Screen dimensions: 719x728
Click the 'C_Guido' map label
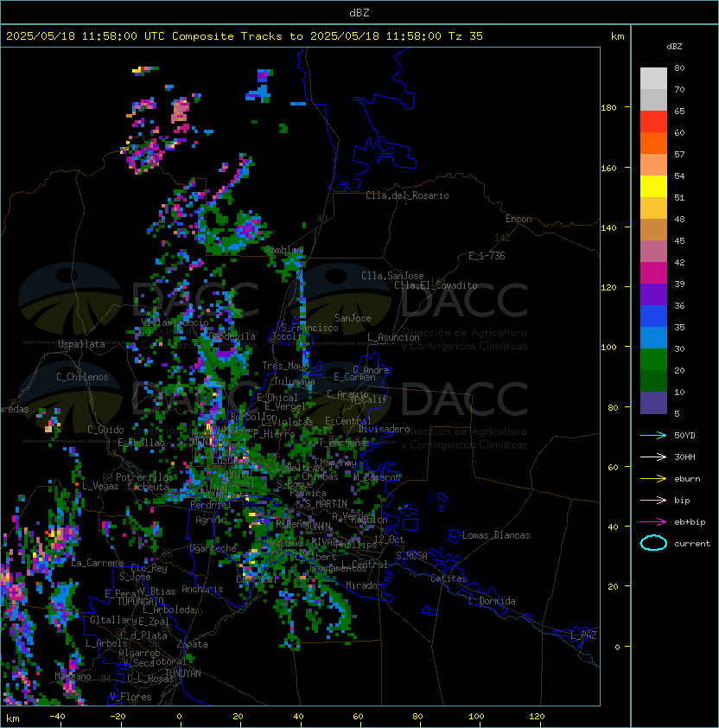[x=105, y=430]
